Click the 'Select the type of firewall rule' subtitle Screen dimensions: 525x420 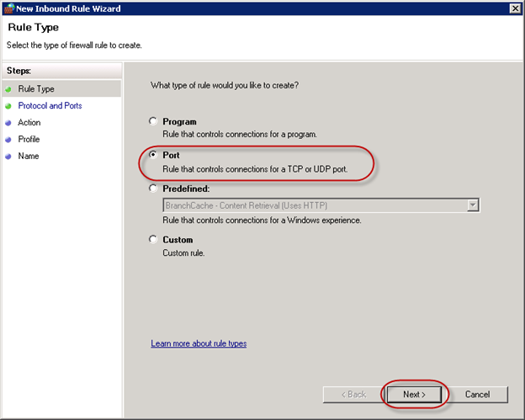(x=74, y=45)
